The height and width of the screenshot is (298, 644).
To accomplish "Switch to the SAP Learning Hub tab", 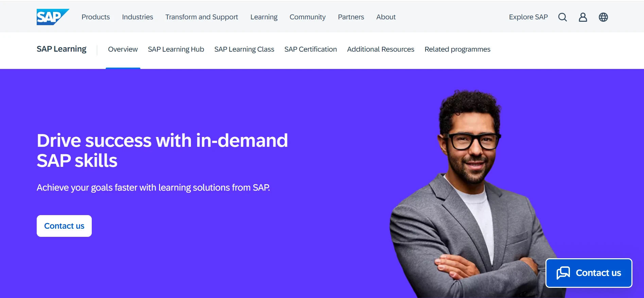I will coord(176,49).
